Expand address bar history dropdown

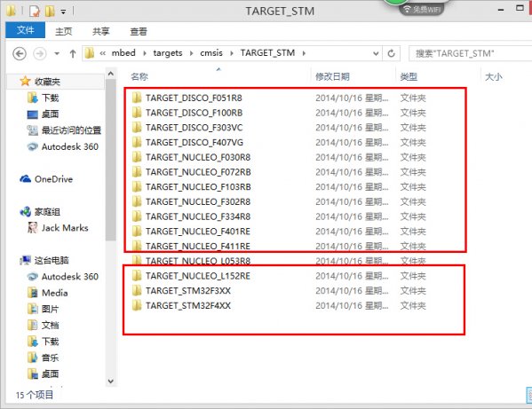376,53
